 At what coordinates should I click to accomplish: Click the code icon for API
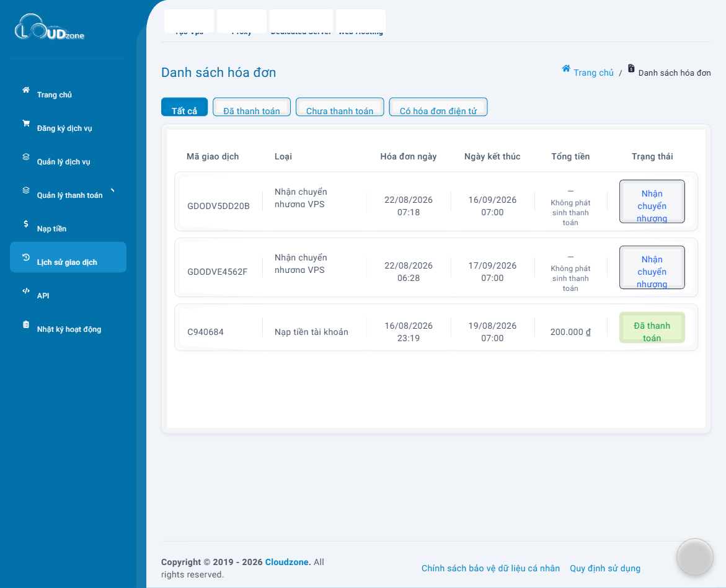(x=26, y=291)
